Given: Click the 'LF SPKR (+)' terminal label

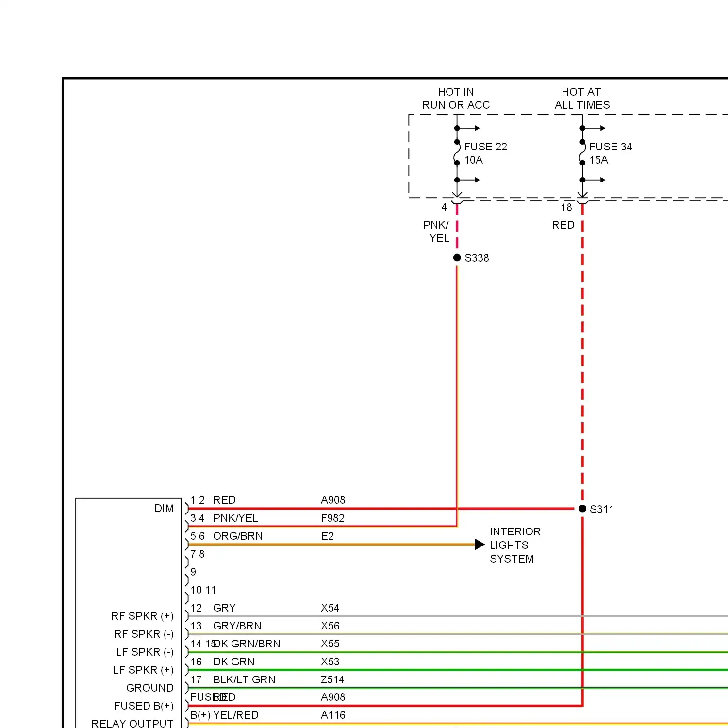Looking at the screenshot, I should pyautogui.click(x=143, y=670).
